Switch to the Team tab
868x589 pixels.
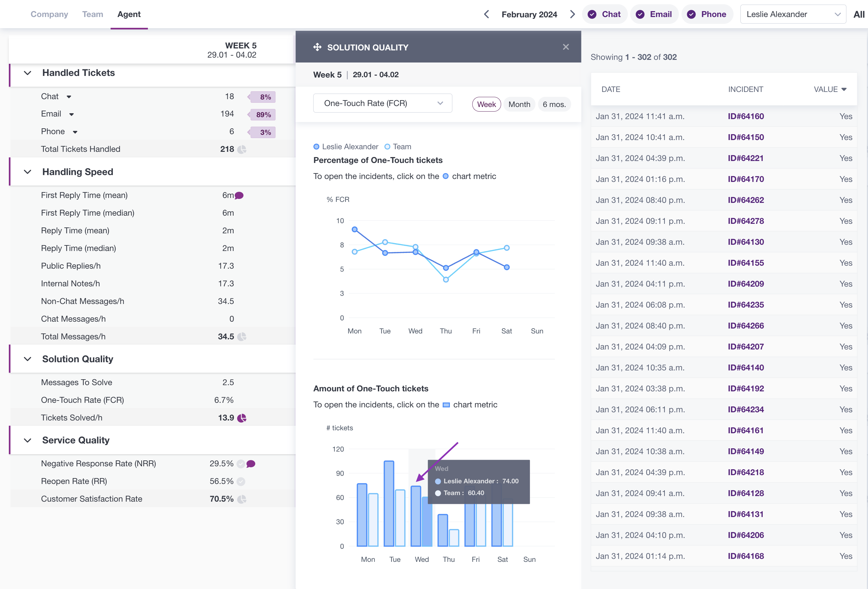[93, 14]
